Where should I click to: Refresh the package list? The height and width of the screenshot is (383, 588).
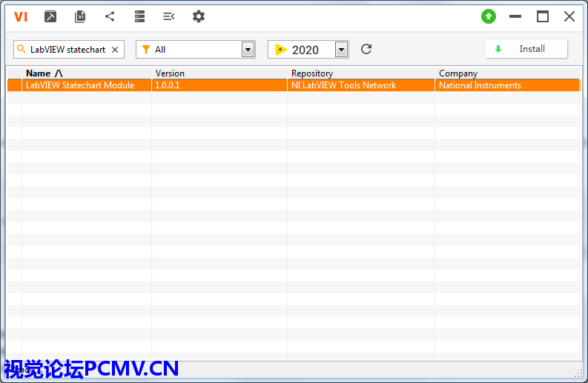click(x=366, y=50)
